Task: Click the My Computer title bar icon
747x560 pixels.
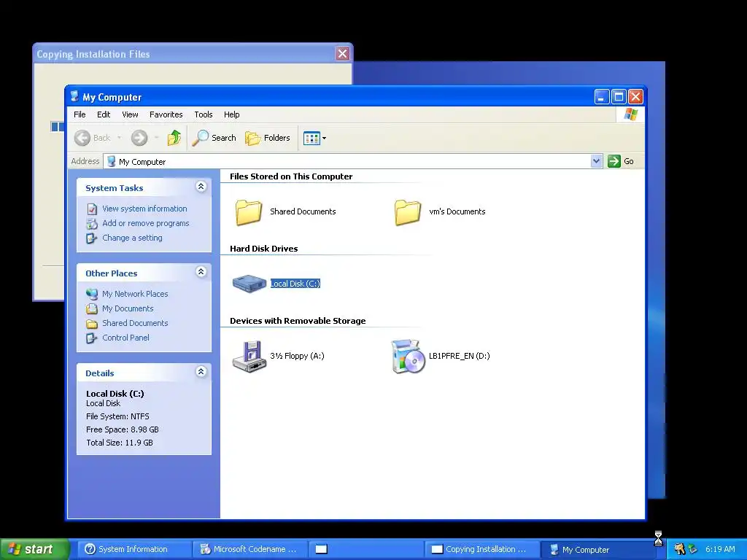Action: pyautogui.click(x=74, y=97)
